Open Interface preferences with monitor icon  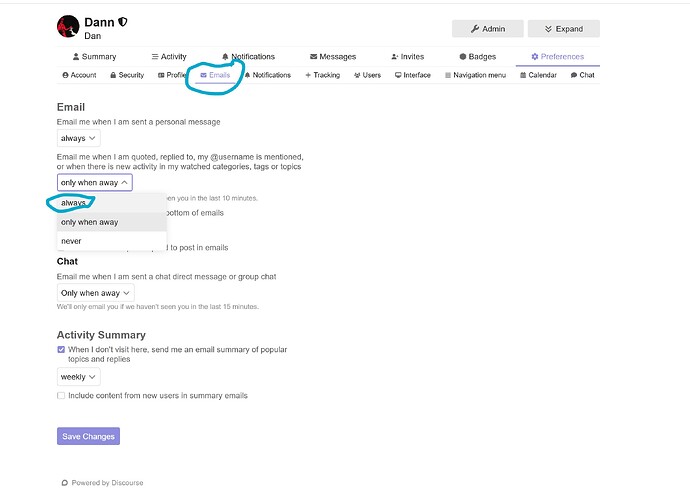(x=413, y=75)
